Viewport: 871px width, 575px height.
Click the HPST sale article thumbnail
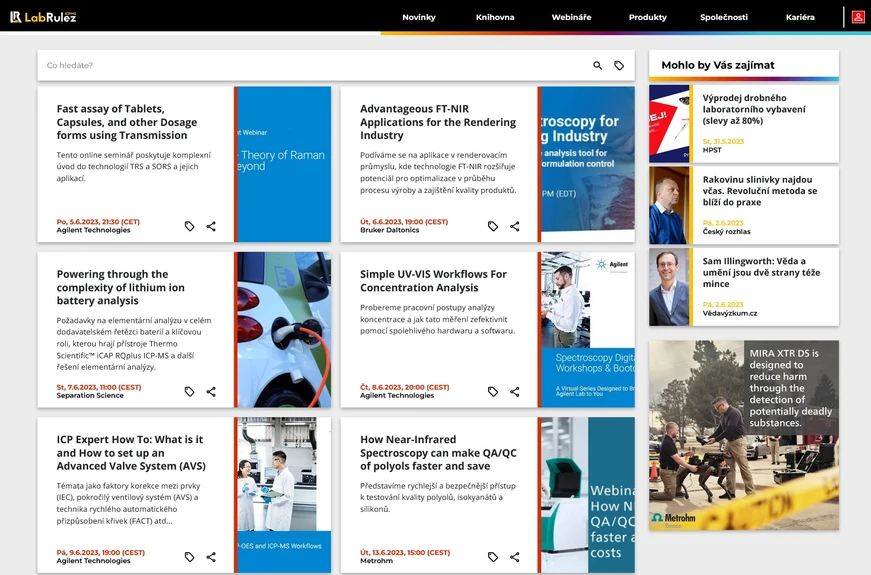[x=669, y=124]
